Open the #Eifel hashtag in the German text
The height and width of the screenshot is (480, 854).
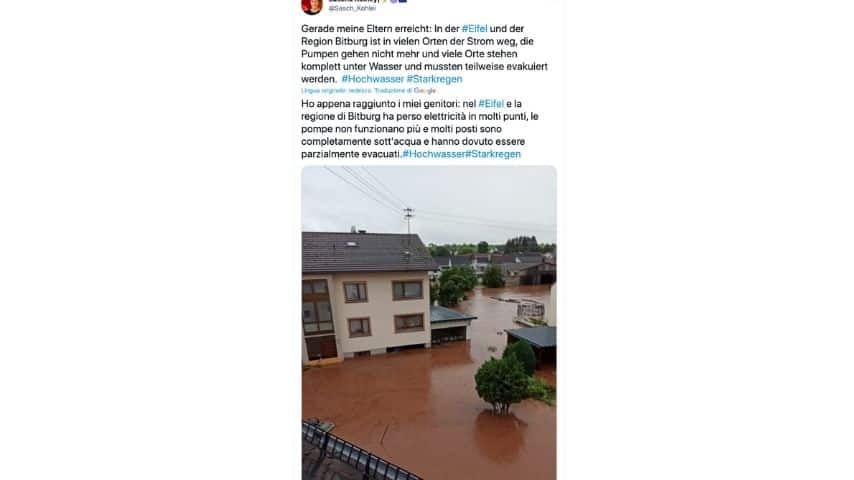pyautogui.click(x=474, y=29)
